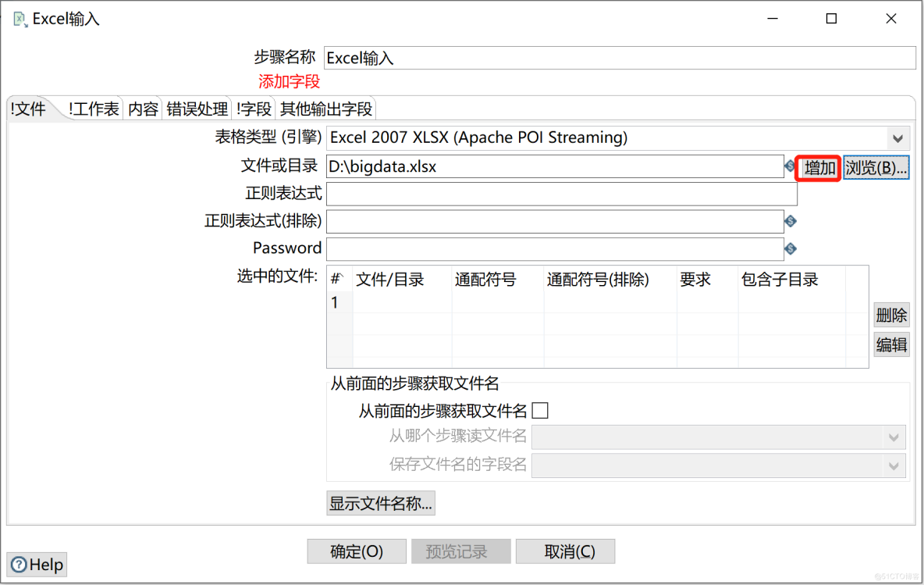Click the 要求 column header
924x585 pixels.
(x=707, y=280)
